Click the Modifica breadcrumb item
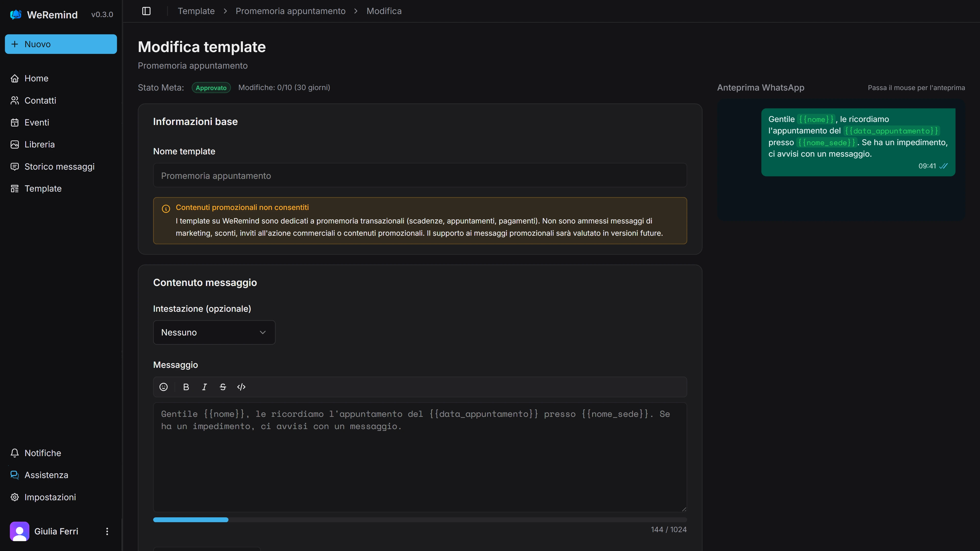980x551 pixels. click(x=384, y=11)
